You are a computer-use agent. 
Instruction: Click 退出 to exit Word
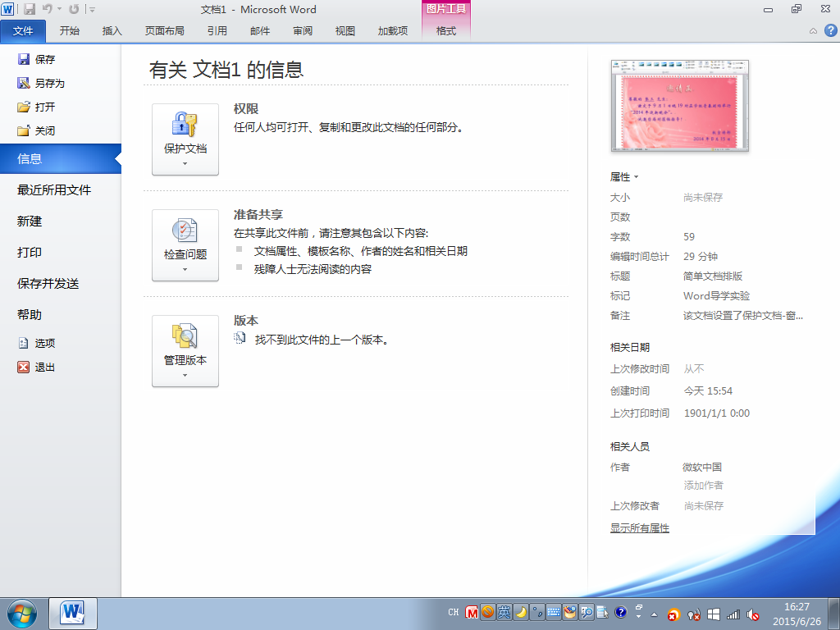tap(36, 367)
